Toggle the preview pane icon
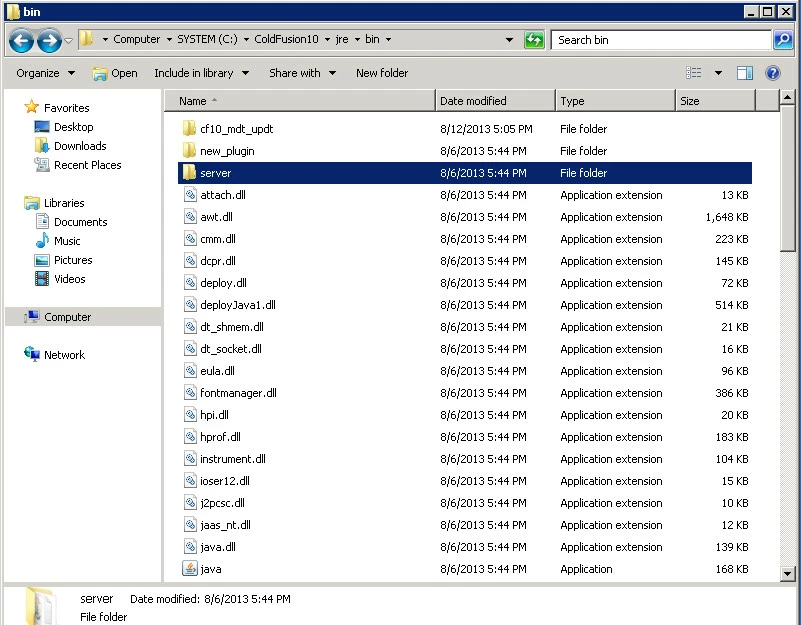The image size is (801, 625). [x=744, y=73]
